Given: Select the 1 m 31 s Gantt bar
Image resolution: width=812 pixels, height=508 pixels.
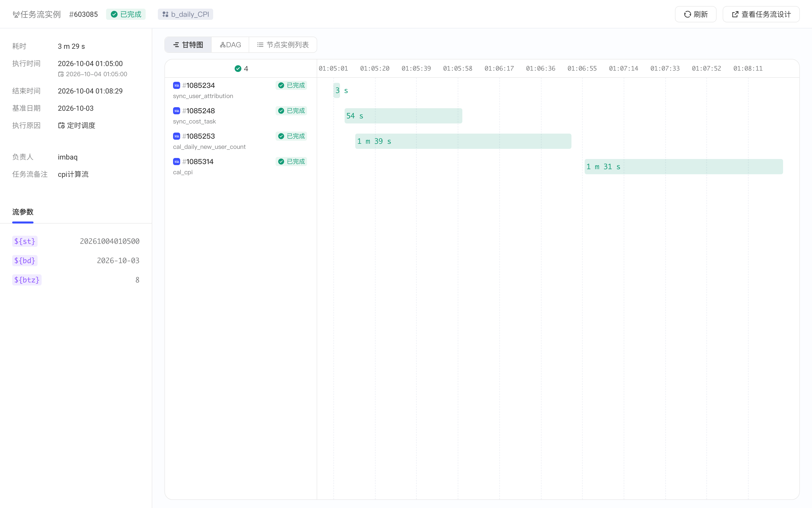Looking at the screenshot, I should 684,167.
